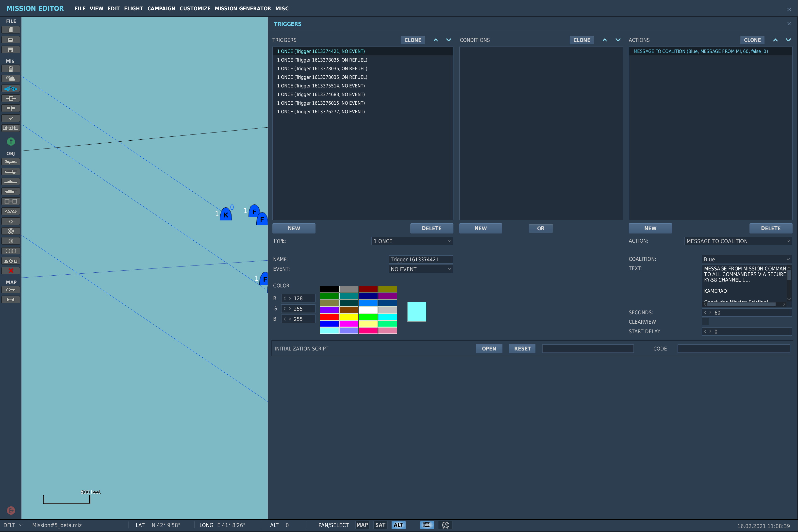Image resolution: width=798 pixels, height=532 pixels.
Task: Select the static object tool
Action: (x=11, y=201)
